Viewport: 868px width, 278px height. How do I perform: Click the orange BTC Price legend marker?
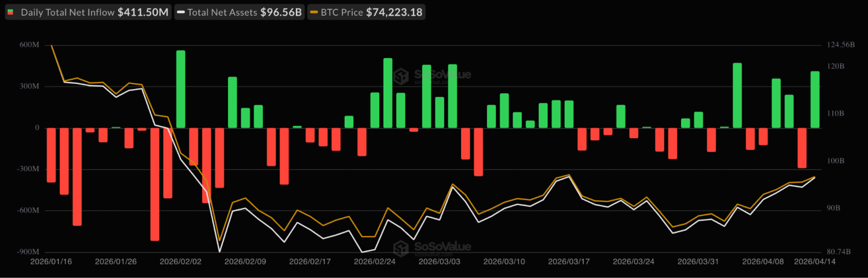314,12
